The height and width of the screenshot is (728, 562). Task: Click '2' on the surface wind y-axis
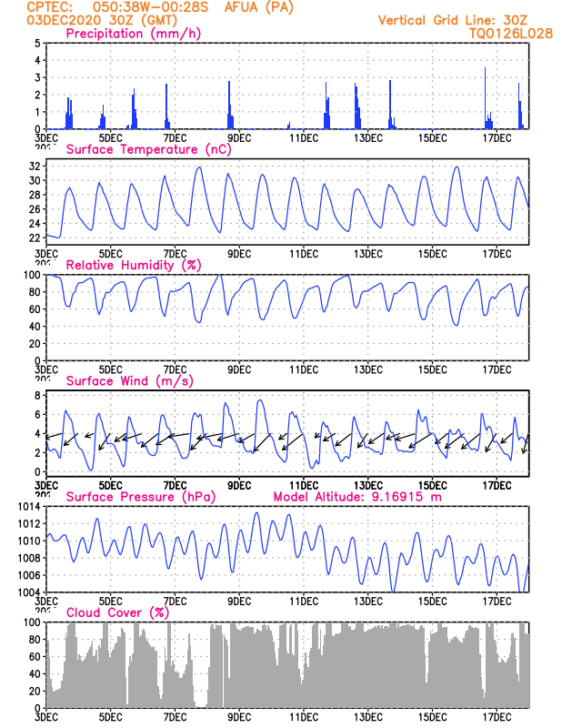(x=37, y=452)
